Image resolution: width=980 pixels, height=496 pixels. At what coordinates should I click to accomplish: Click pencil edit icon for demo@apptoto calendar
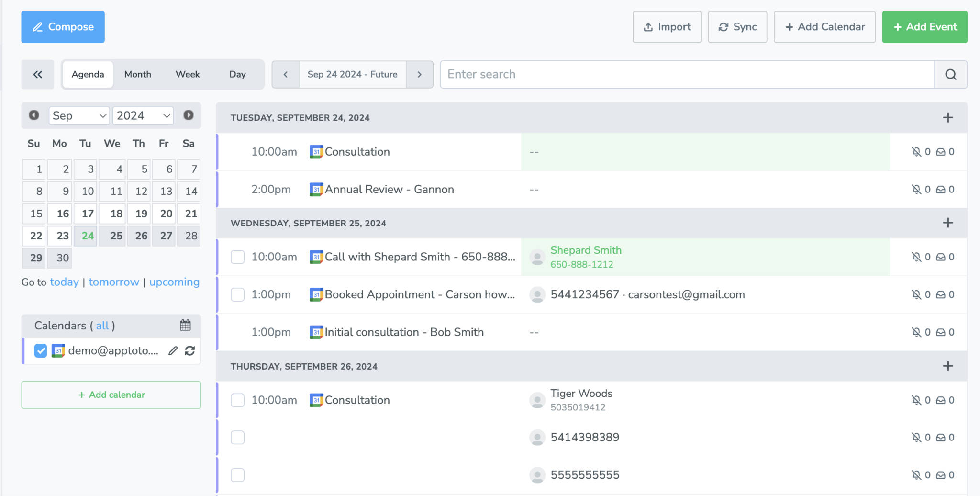pos(173,351)
